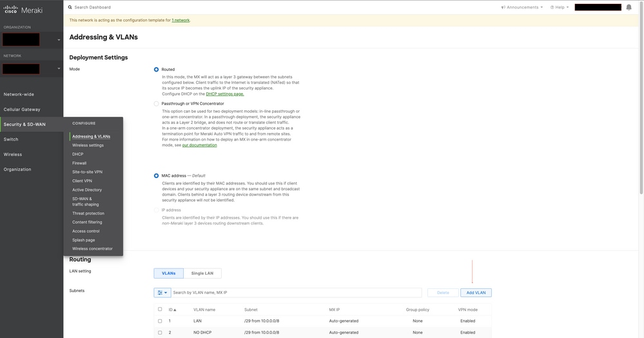Follow the '1 network' template link
Viewport: 644px width, 338px height.
coord(181,20)
